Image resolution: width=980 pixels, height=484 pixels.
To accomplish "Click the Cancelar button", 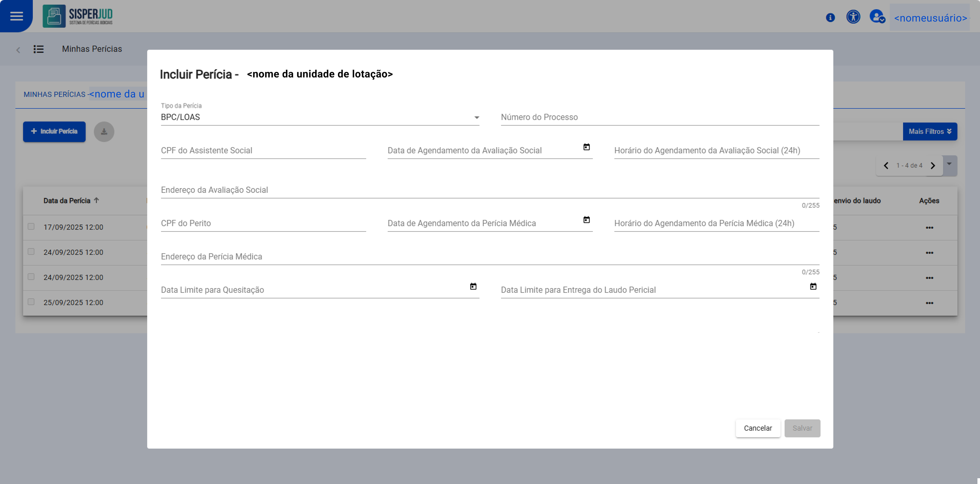I will (x=758, y=428).
